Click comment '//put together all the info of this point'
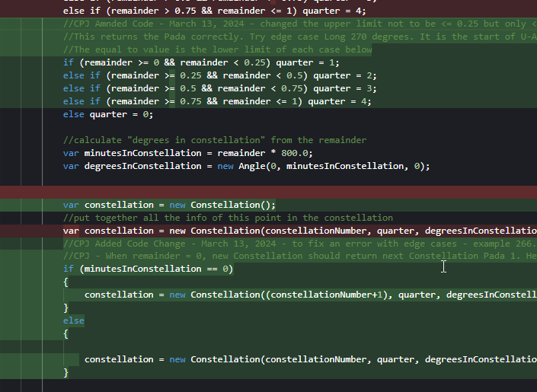The width and height of the screenshot is (537, 392). tap(228, 218)
